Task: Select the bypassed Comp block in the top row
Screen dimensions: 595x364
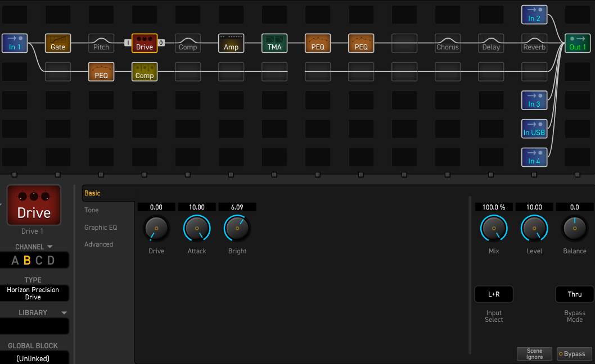Action: tap(188, 43)
